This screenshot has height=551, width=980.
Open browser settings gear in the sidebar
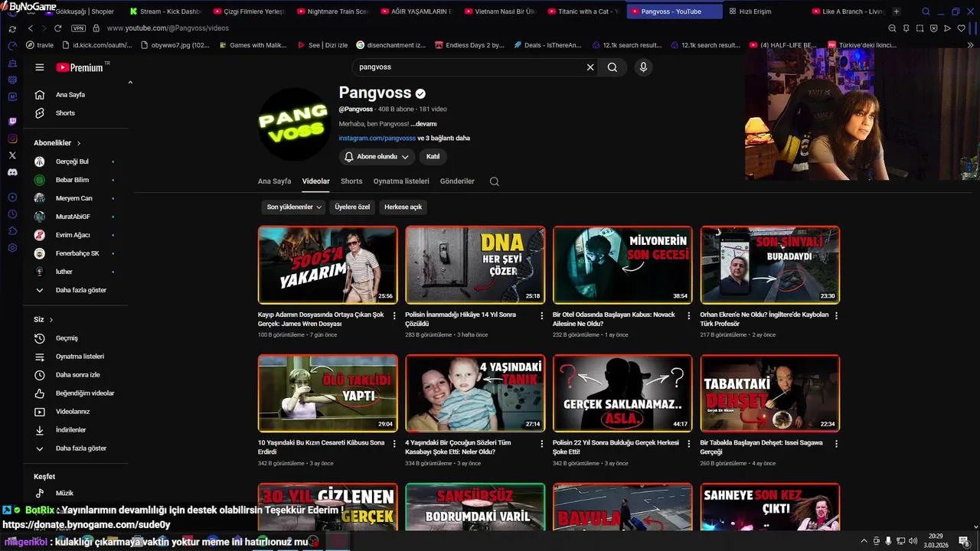pos(12,248)
